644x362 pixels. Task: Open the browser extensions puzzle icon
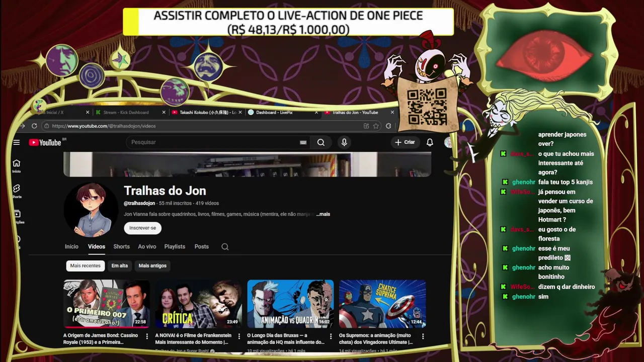[x=388, y=126]
